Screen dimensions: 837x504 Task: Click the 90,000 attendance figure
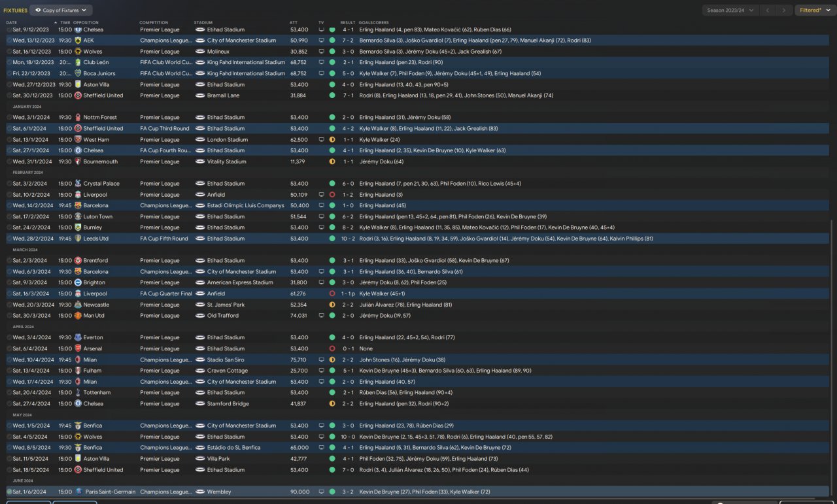coord(299,492)
